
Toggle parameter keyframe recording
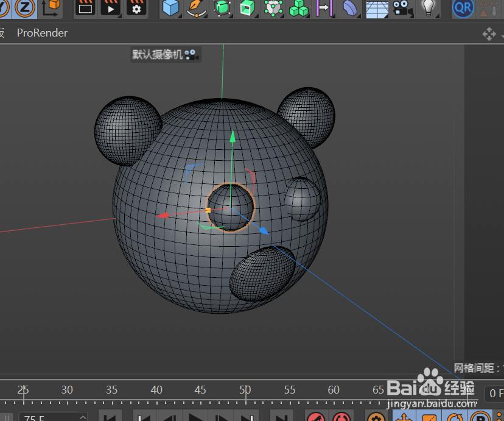(480, 416)
